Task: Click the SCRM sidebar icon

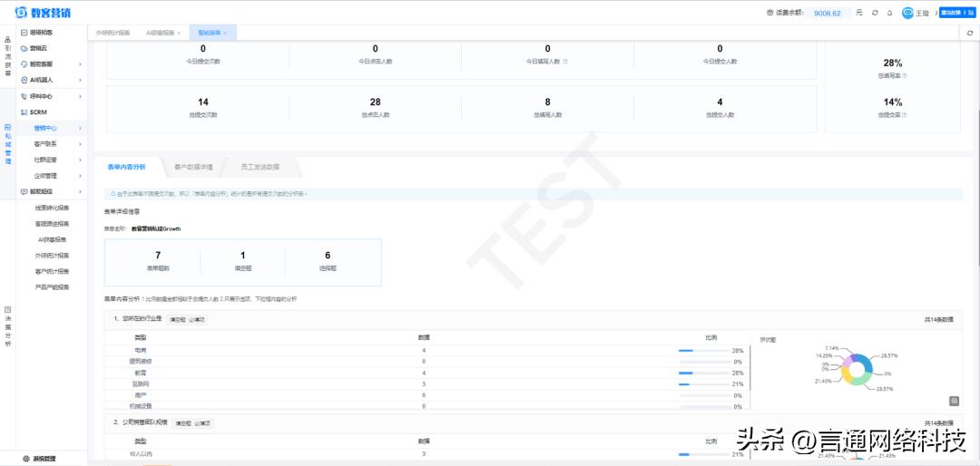Action: (24, 112)
